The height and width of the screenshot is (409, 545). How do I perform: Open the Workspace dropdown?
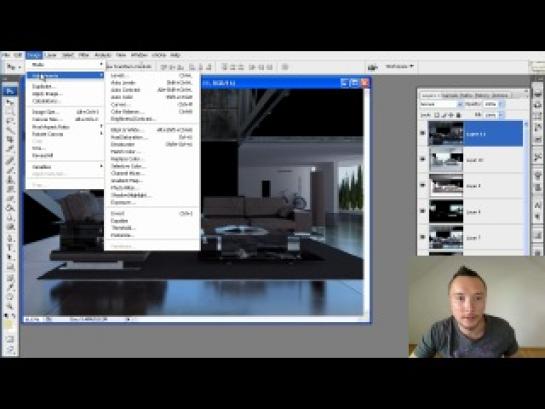[x=399, y=66]
